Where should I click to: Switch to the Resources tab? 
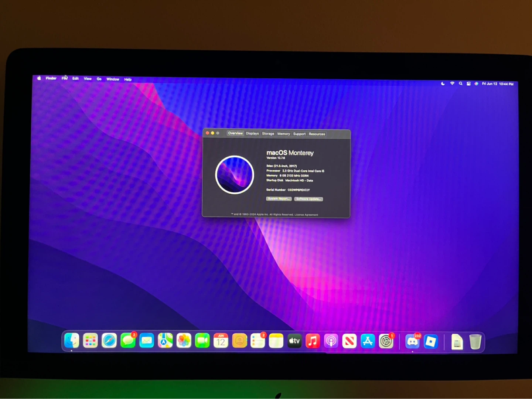pos(317,134)
